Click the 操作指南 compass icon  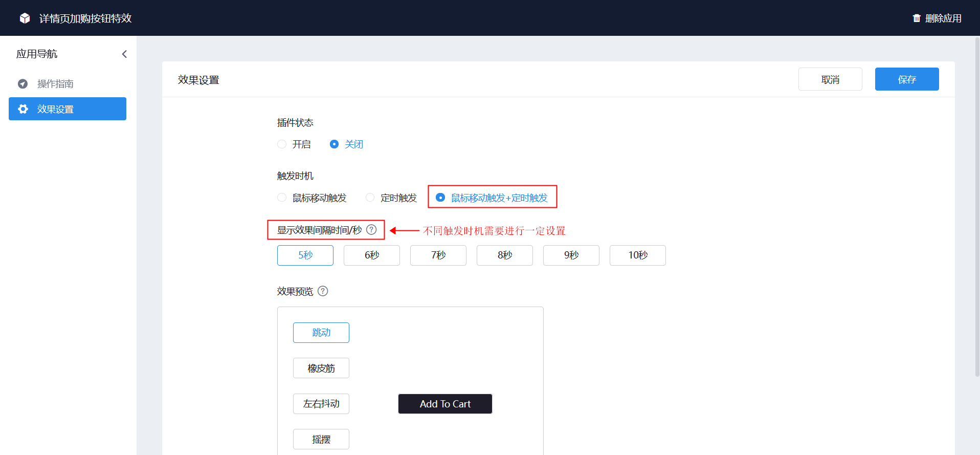23,84
